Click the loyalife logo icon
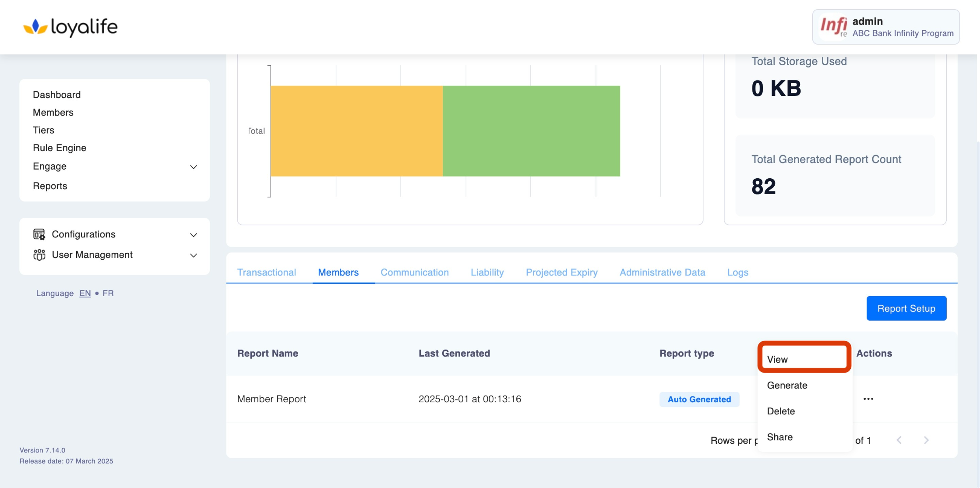The height and width of the screenshot is (488, 980). [35, 27]
